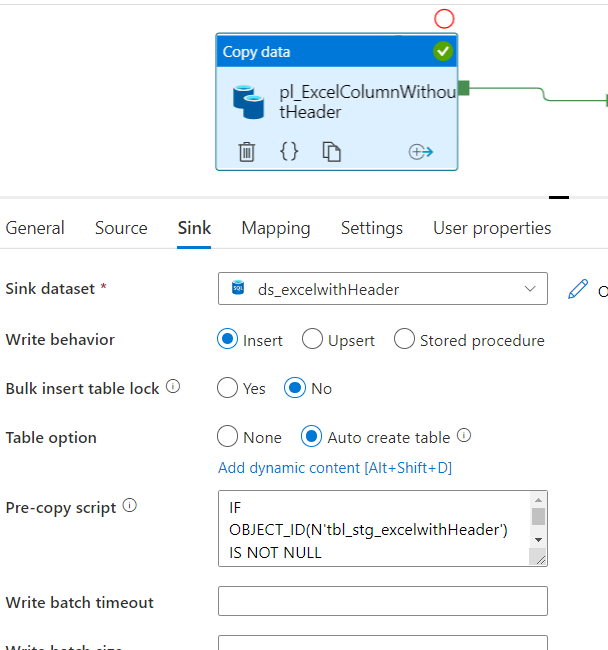Go to the Mapping tab
The image size is (608, 650).
(x=276, y=228)
